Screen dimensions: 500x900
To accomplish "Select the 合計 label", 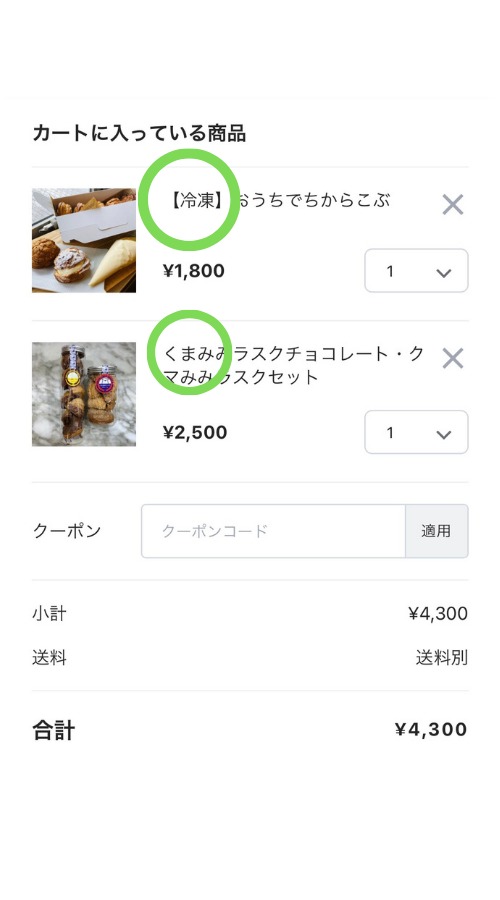I will (53, 730).
